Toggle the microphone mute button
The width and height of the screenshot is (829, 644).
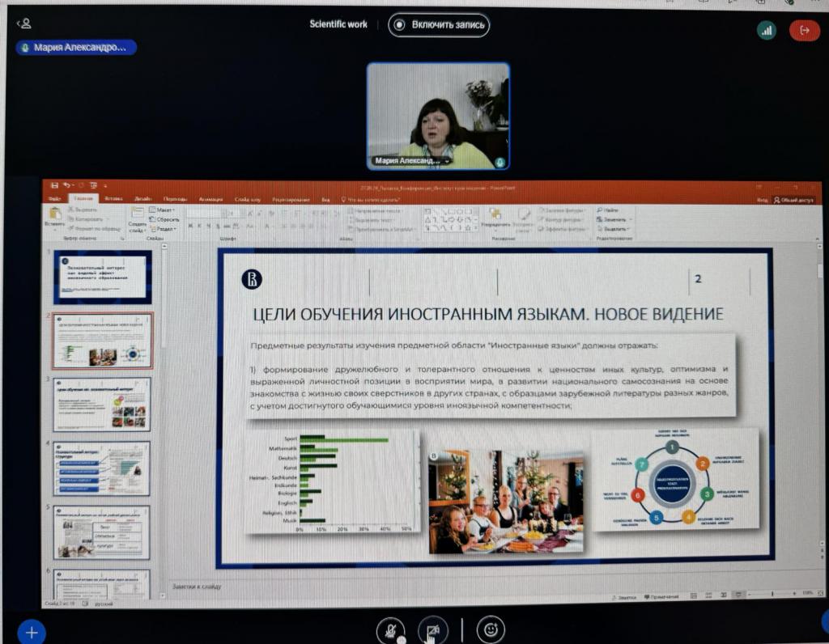tap(392, 629)
